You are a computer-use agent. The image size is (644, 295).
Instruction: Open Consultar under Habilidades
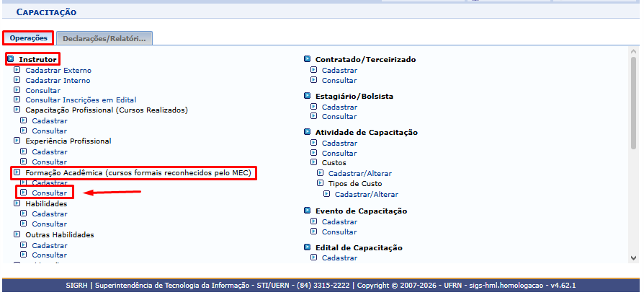[x=49, y=224]
